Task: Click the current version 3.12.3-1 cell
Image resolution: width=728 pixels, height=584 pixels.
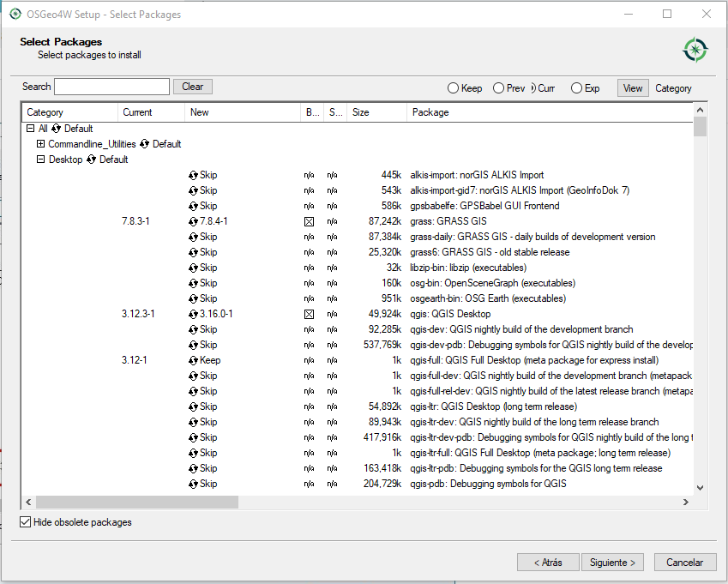Action: [x=138, y=314]
